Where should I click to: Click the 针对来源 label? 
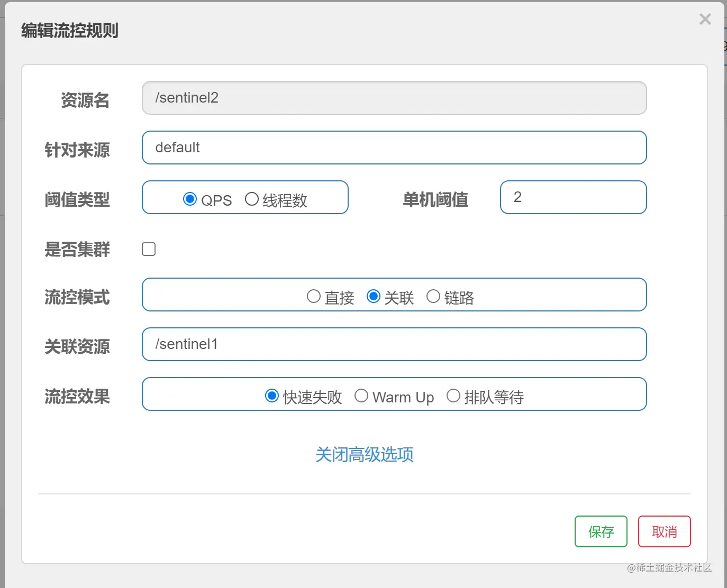(77, 150)
